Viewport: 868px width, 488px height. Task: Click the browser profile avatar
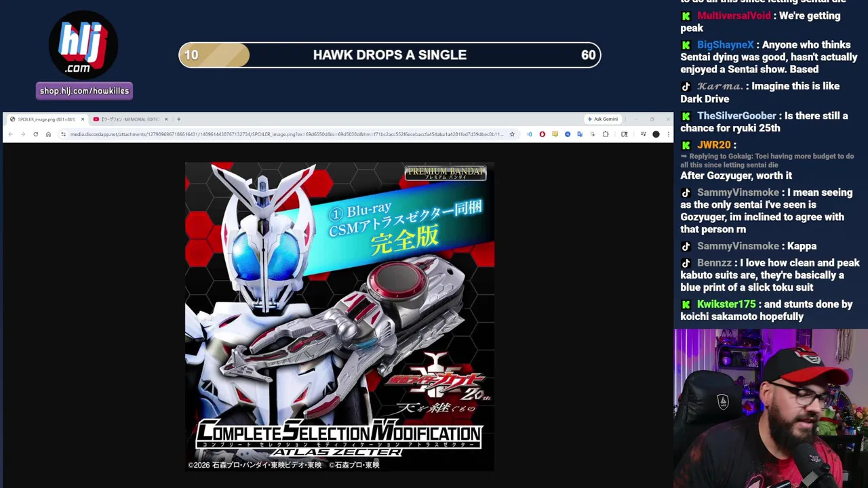656,134
